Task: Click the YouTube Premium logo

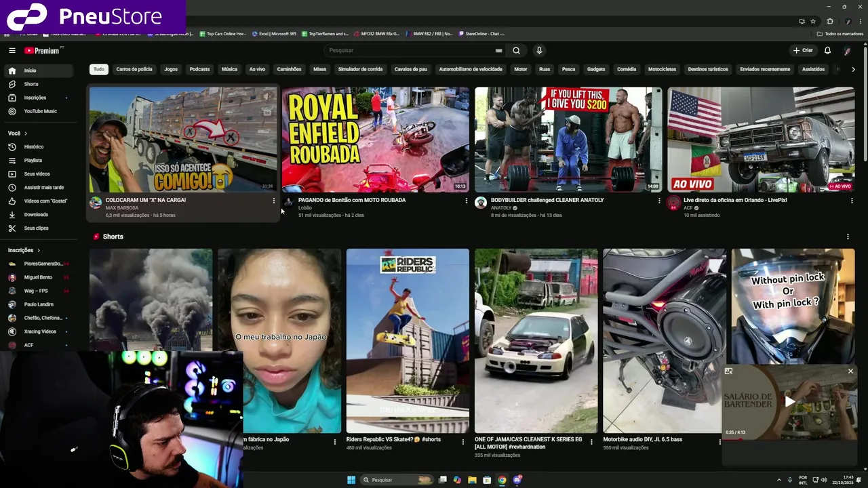Action: (x=43, y=50)
